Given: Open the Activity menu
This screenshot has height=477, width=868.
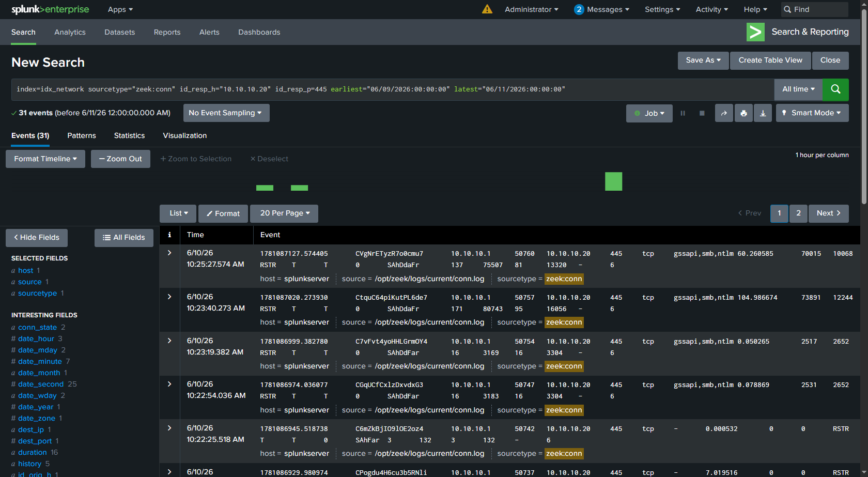Looking at the screenshot, I should point(712,9).
